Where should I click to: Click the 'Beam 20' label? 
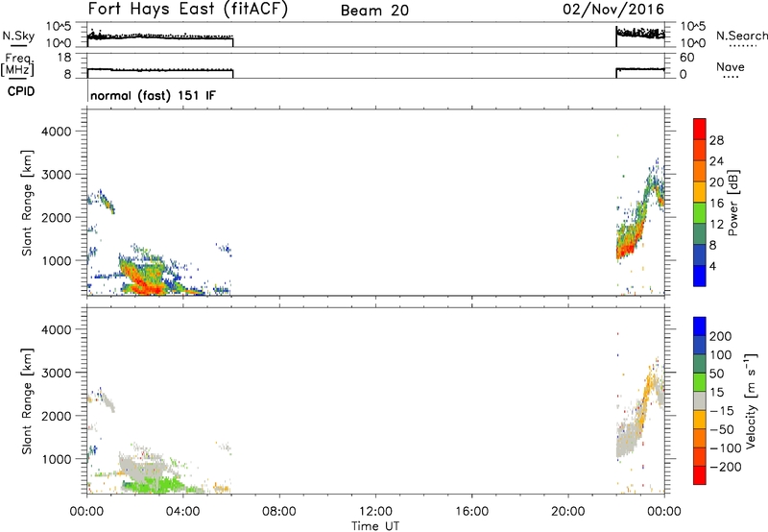374,11
